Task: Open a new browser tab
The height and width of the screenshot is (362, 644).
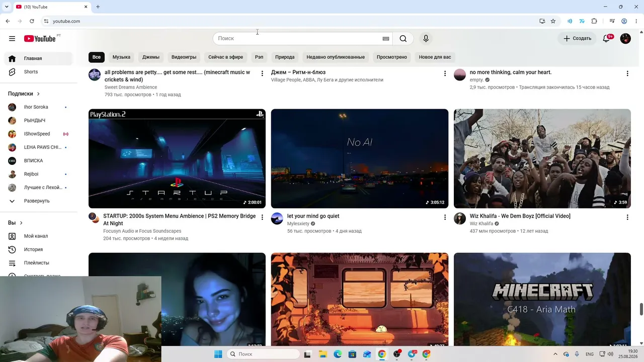Action: point(98,7)
